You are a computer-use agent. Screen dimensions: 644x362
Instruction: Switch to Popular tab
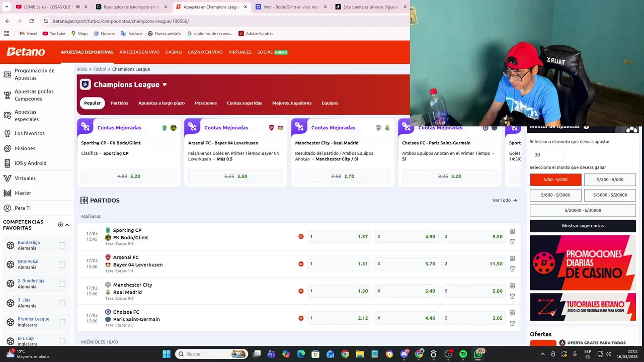pyautogui.click(x=92, y=103)
